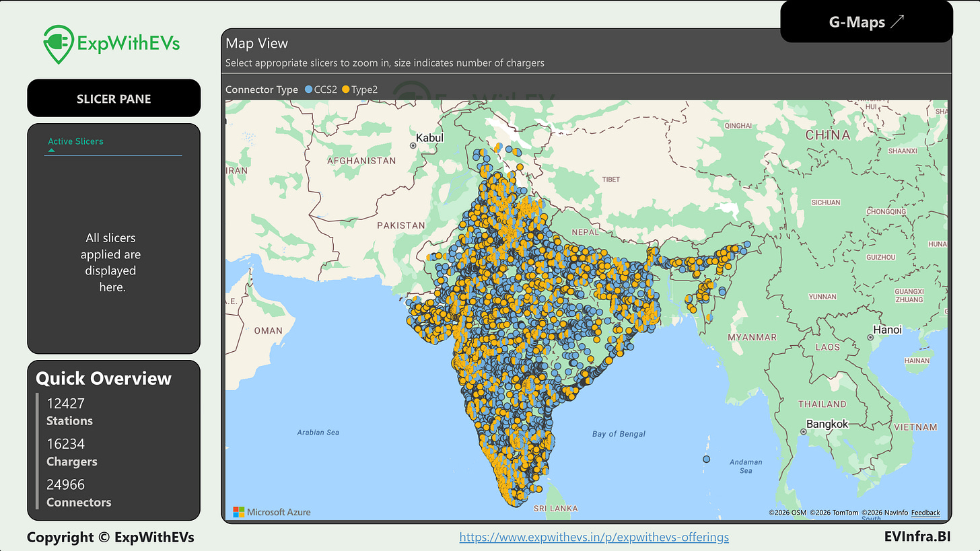Click the MYANMAR label on the map
Viewport: 980px width, 551px height.
[x=752, y=337]
